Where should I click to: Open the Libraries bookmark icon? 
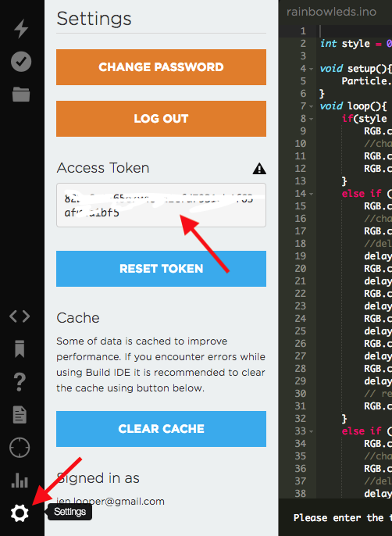(x=20, y=348)
